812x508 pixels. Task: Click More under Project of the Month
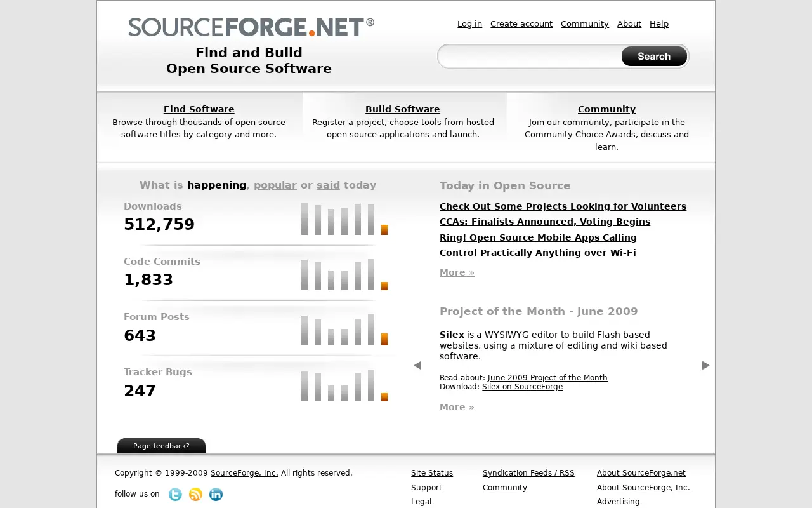457,407
